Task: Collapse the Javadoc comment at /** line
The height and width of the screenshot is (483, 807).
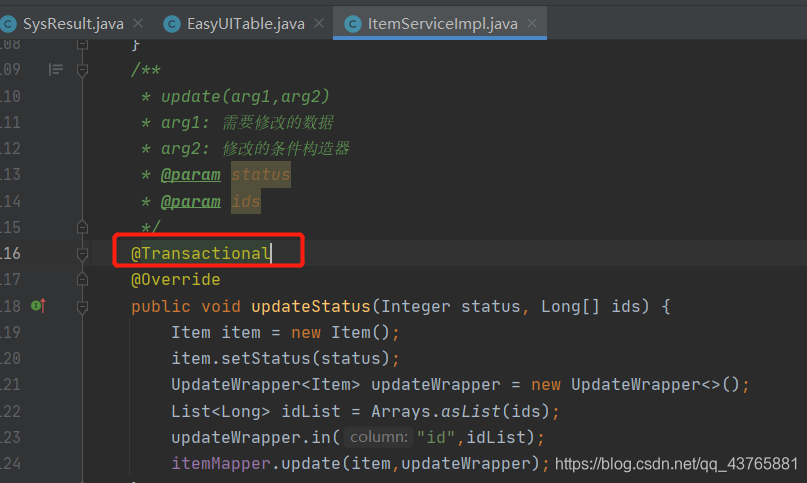Action: tap(82, 70)
